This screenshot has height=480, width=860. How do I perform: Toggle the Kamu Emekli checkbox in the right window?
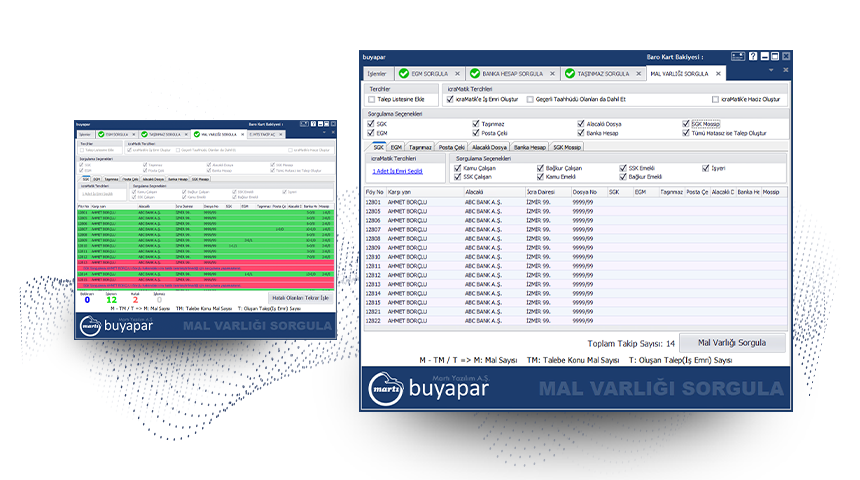coord(540,177)
